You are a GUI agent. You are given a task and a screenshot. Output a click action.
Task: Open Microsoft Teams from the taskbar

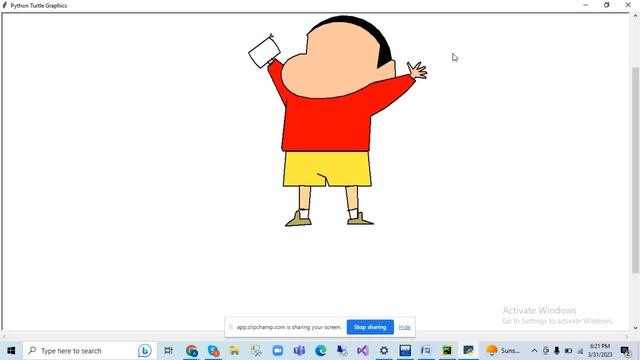point(299,351)
